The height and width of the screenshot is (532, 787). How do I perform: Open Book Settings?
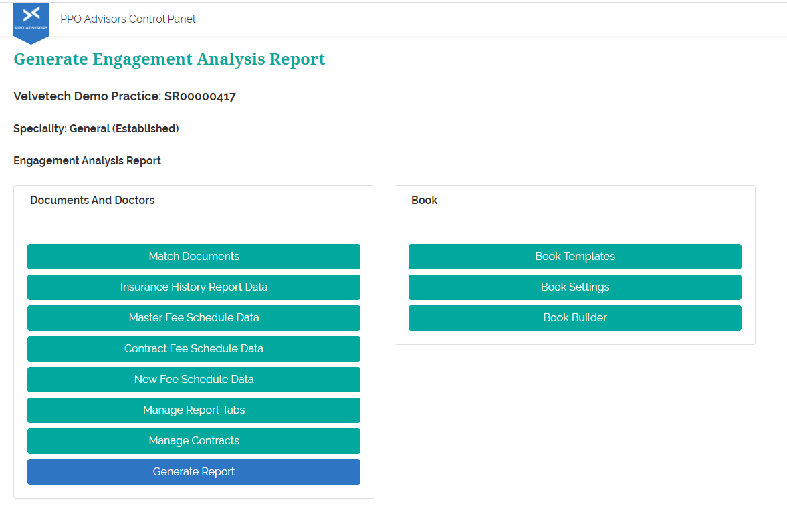[x=575, y=287]
